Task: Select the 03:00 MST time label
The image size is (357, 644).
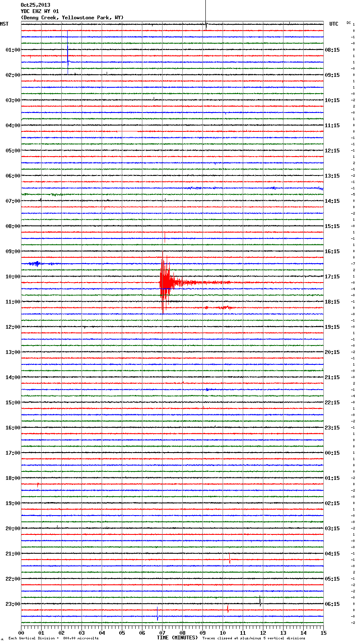Action: 13,100
